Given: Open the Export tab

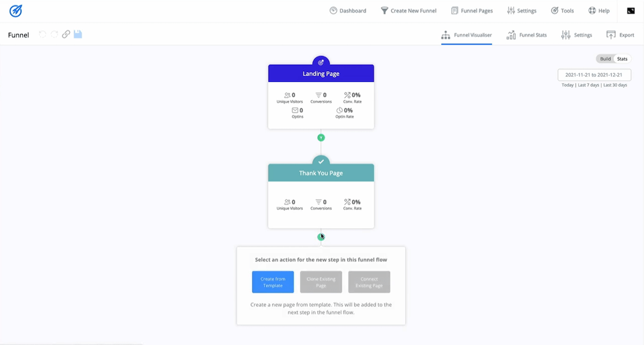Looking at the screenshot, I should coord(620,35).
